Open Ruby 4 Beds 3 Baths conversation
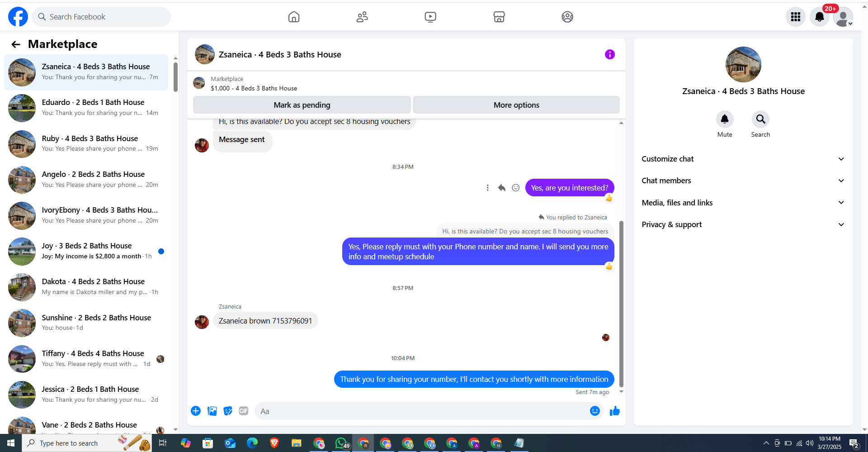This screenshot has height=452, width=868. [86, 144]
